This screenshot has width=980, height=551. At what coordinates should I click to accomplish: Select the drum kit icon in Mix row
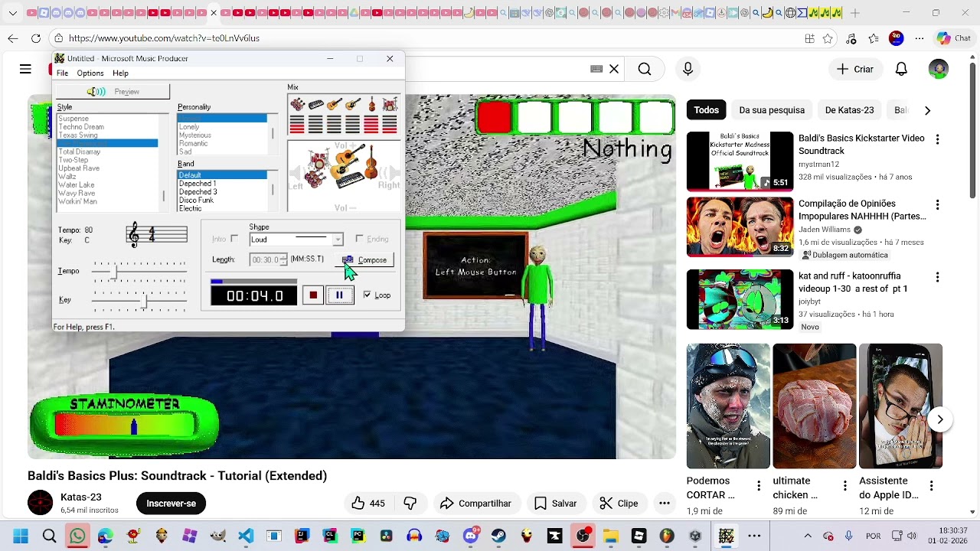pyautogui.click(x=390, y=104)
